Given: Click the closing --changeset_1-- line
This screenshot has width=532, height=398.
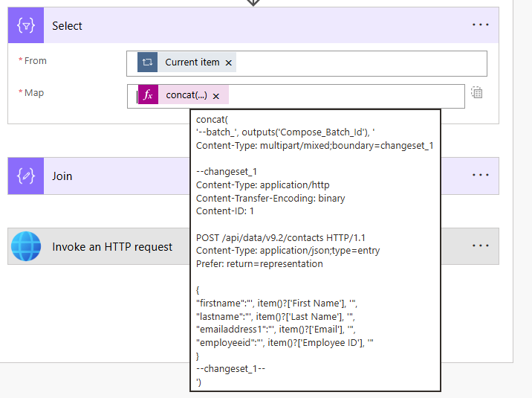Looking at the screenshot, I should tap(231, 369).
